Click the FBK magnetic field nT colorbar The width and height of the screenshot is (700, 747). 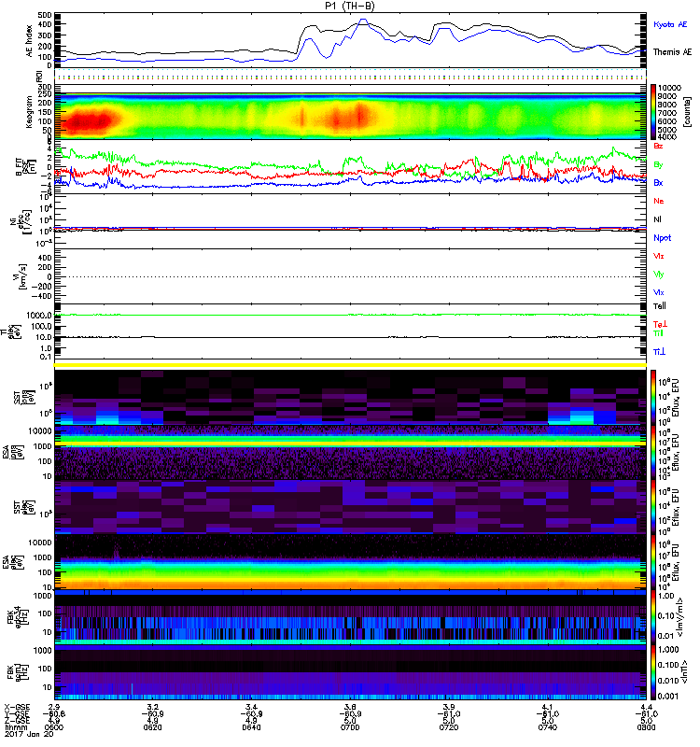pyautogui.click(x=653, y=672)
